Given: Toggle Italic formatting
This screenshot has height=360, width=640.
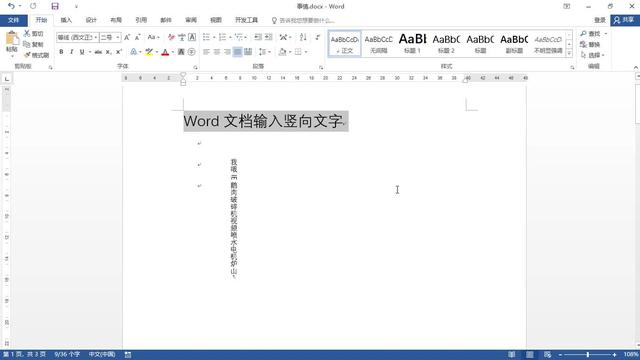Looking at the screenshot, I should pyautogui.click(x=71, y=52).
